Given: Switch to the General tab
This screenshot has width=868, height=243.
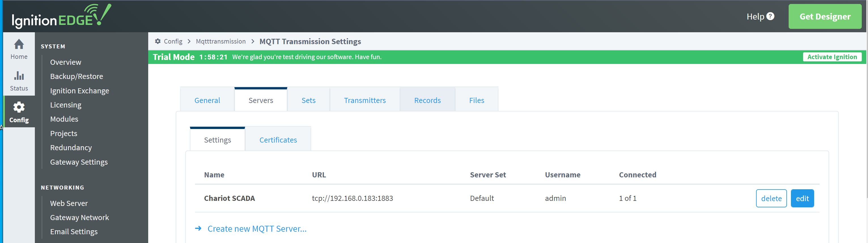Looking at the screenshot, I should tap(207, 100).
